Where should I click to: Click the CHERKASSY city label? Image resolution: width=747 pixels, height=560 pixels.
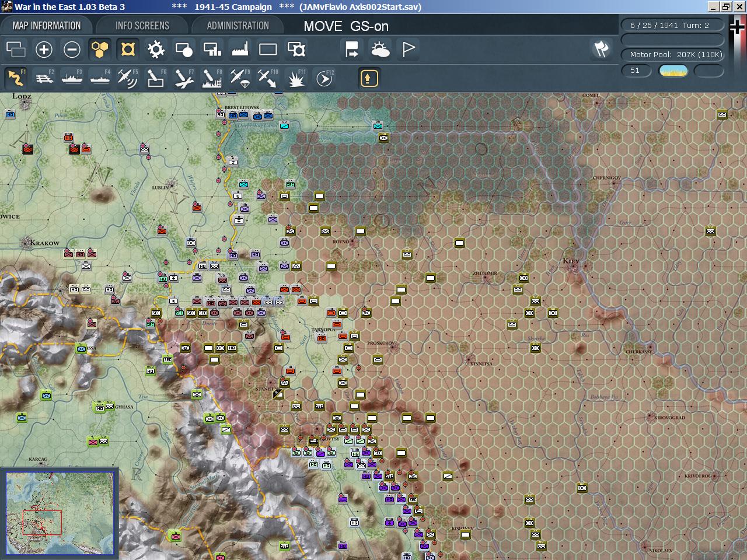tap(639, 352)
